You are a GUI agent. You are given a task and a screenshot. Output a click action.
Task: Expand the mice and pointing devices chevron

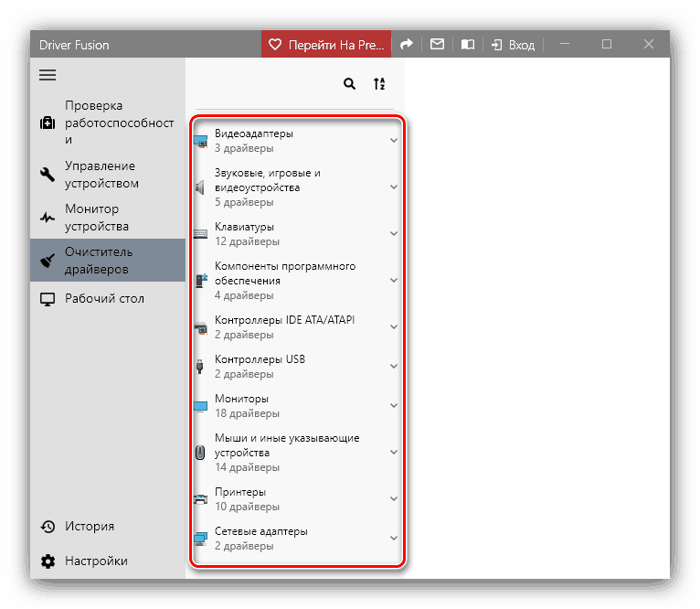tap(394, 452)
